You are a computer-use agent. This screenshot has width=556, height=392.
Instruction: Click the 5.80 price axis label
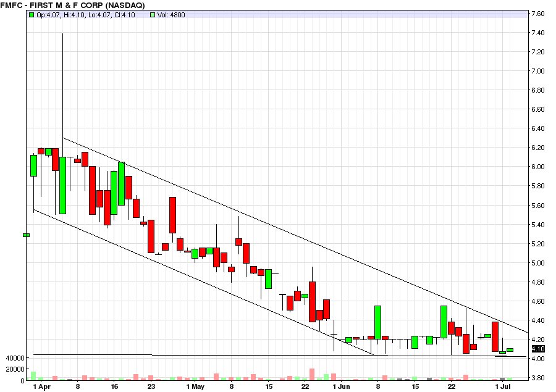coord(538,186)
